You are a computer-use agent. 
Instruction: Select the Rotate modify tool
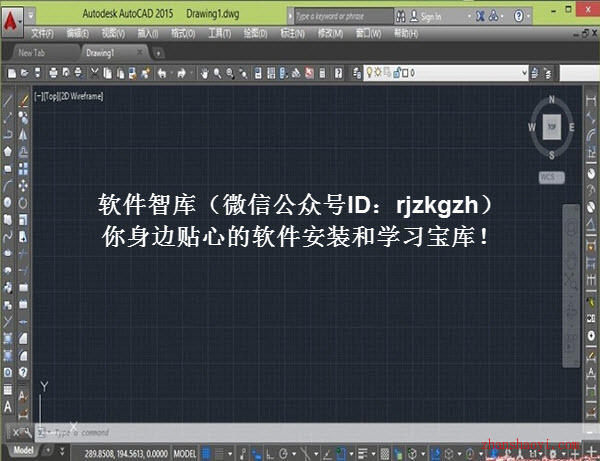[x=23, y=202]
